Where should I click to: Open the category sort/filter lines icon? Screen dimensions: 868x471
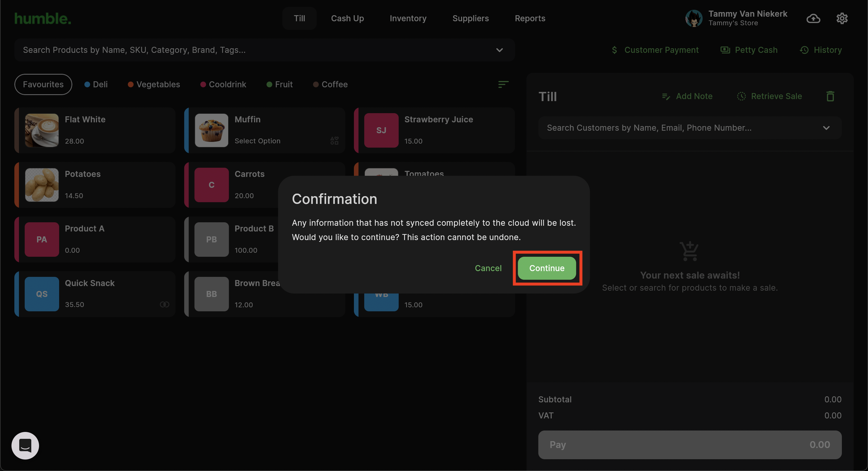tap(503, 84)
